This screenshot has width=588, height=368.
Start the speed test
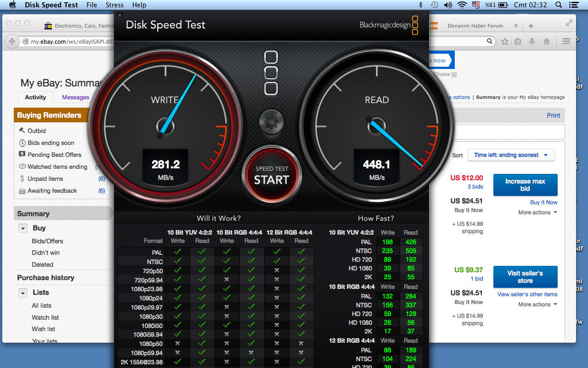pos(271,175)
